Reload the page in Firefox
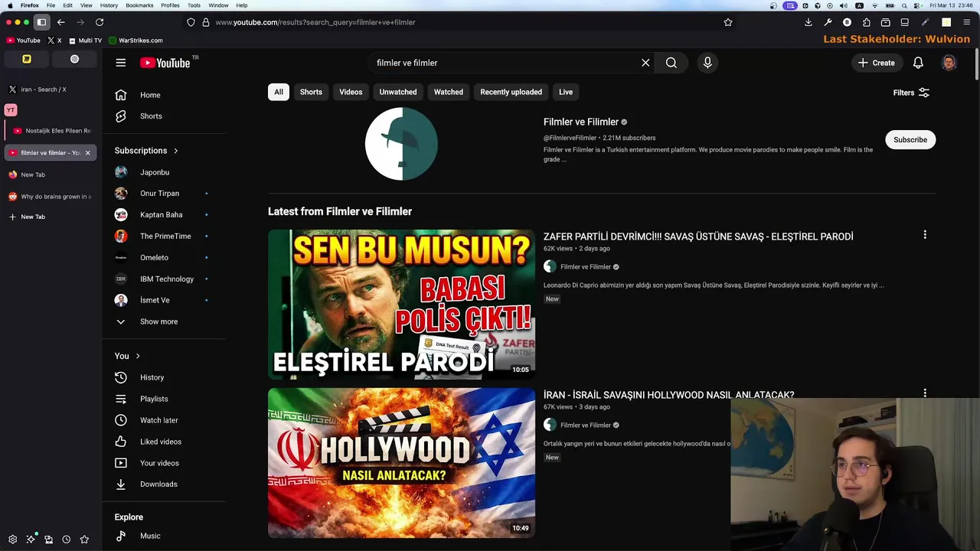The image size is (980, 551). tap(100, 22)
